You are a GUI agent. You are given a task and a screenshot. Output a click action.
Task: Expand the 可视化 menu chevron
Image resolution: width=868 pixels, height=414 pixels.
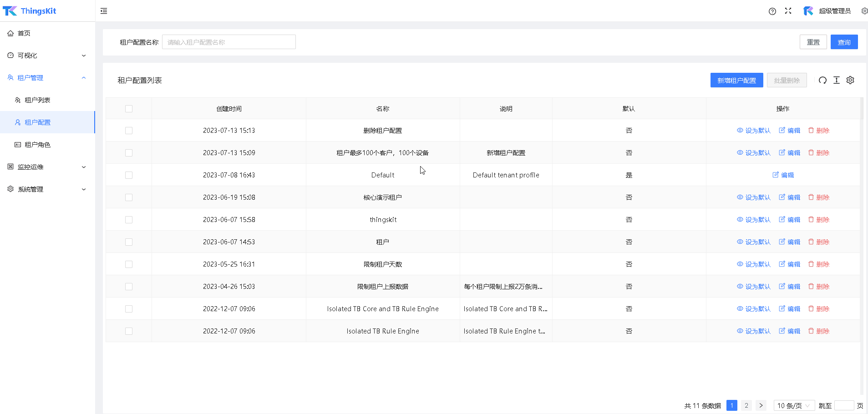click(84, 56)
